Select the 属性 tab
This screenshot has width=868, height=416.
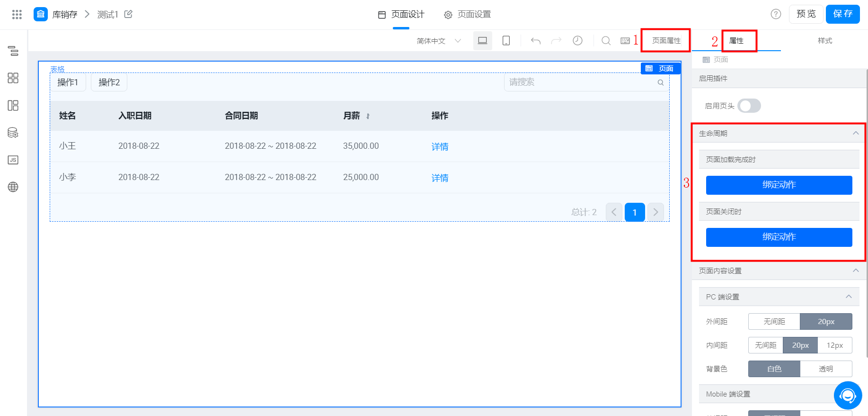click(x=736, y=41)
